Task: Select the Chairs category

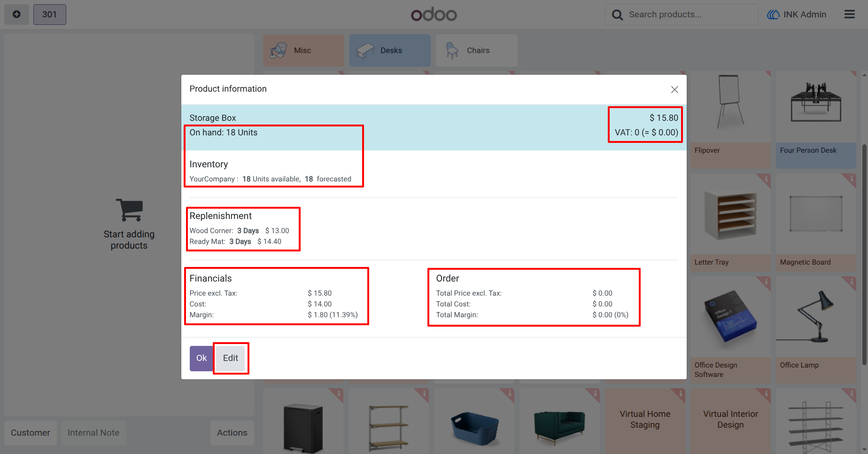Action: pos(476,50)
